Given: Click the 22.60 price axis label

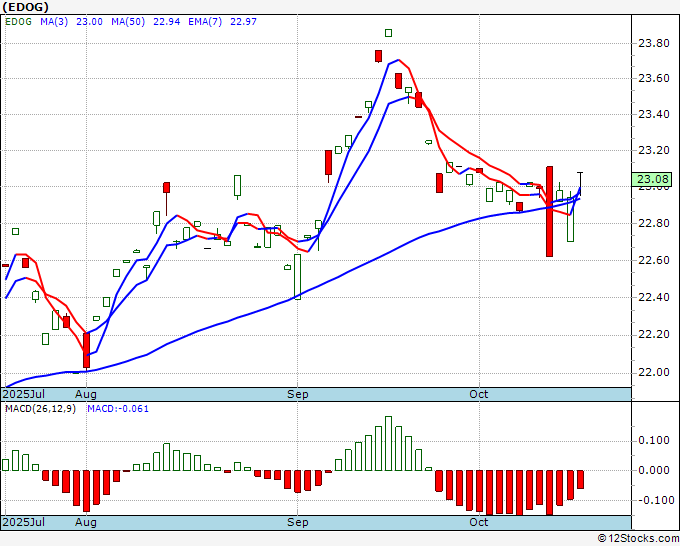Looking at the screenshot, I should coord(654,260).
